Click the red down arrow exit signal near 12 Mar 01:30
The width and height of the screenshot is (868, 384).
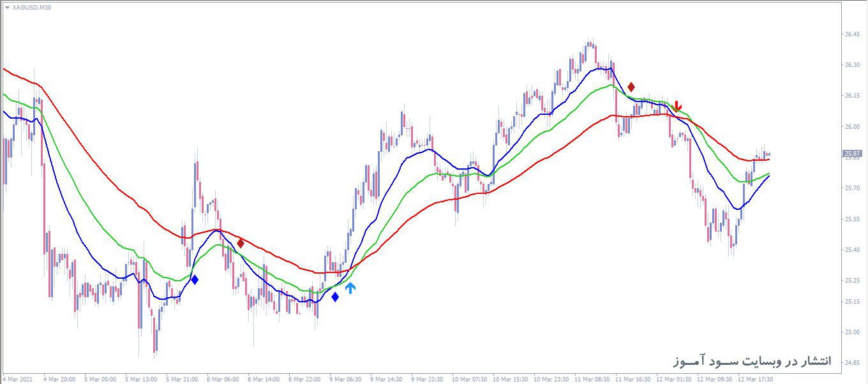click(677, 107)
